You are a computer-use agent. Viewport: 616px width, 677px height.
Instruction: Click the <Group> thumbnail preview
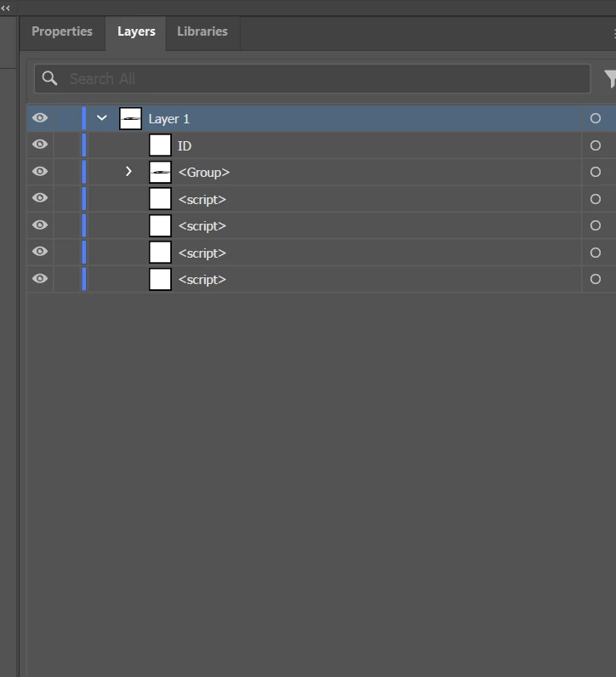160,173
